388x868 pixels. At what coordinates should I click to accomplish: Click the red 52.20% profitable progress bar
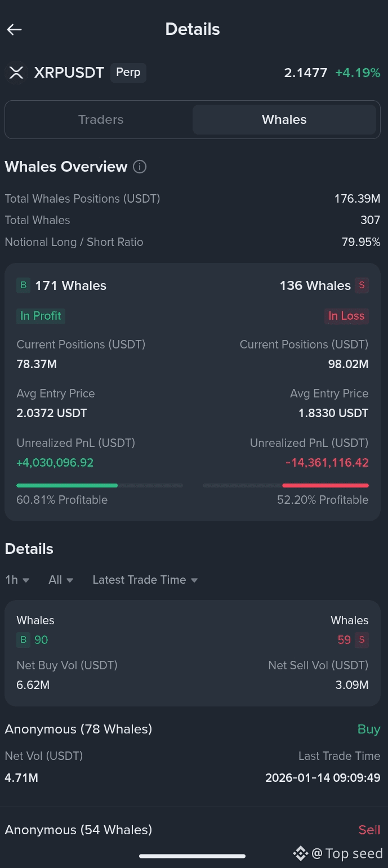[325, 485]
